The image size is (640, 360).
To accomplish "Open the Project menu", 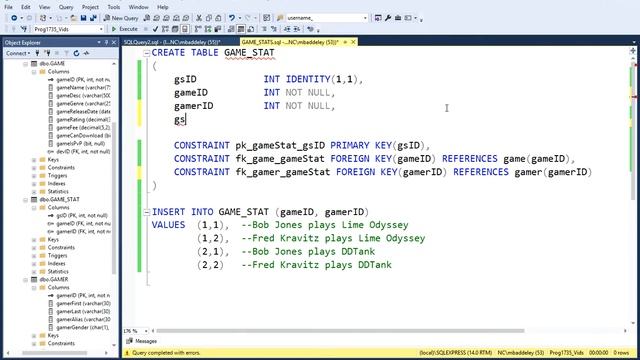I will pyautogui.click(x=90, y=7).
